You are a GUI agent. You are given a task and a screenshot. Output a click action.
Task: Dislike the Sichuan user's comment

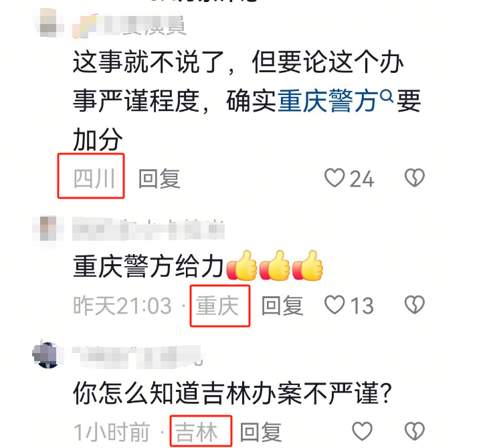(415, 178)
